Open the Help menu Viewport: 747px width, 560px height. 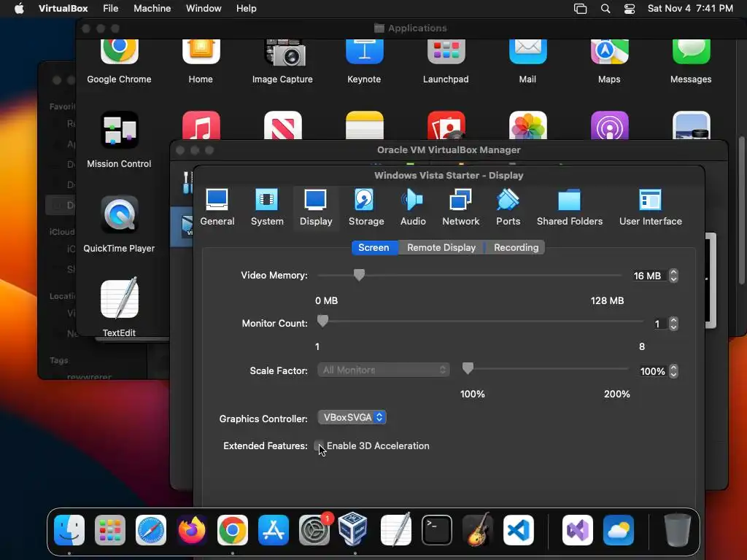[x=247, y=9]
